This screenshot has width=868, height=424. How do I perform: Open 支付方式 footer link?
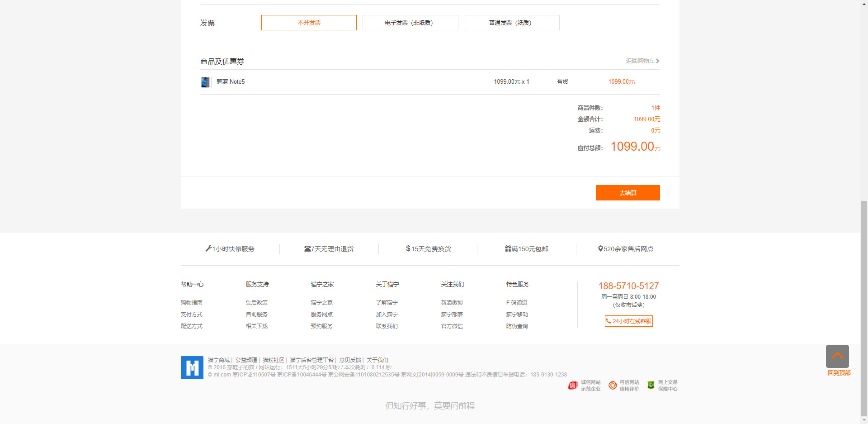(x=192, y=314)
